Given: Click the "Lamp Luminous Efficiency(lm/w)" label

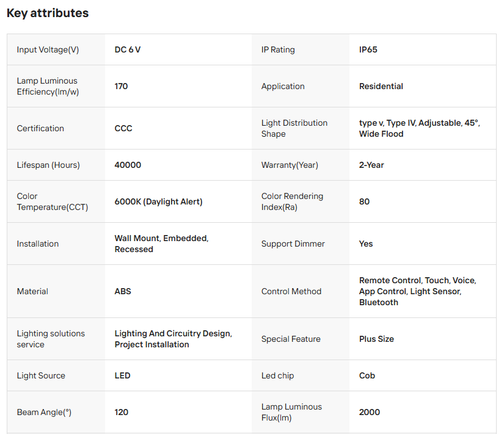Looking at the screenshot, I should 48,86.
